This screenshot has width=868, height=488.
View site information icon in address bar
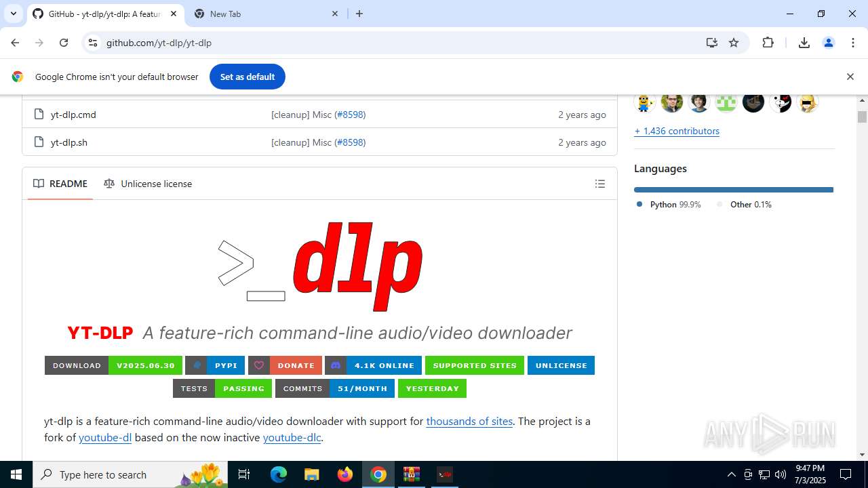coord(94,43)
